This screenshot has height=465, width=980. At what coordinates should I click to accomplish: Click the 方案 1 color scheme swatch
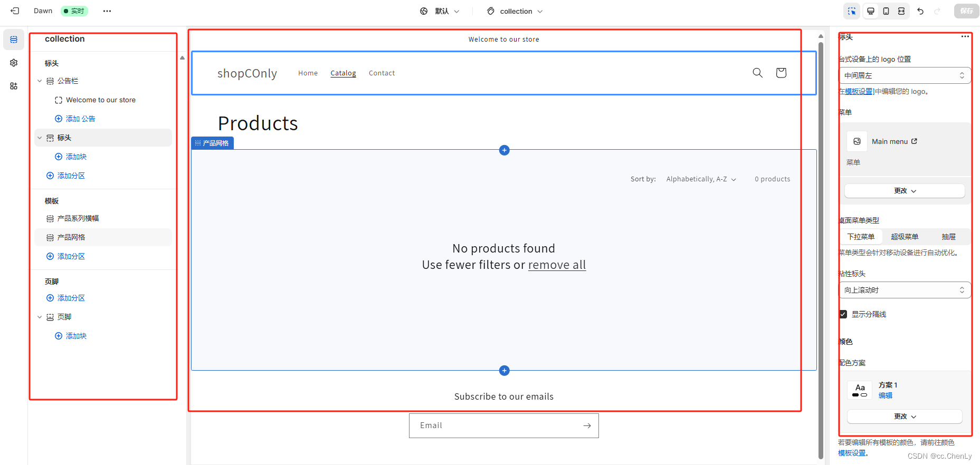(860, 390)
